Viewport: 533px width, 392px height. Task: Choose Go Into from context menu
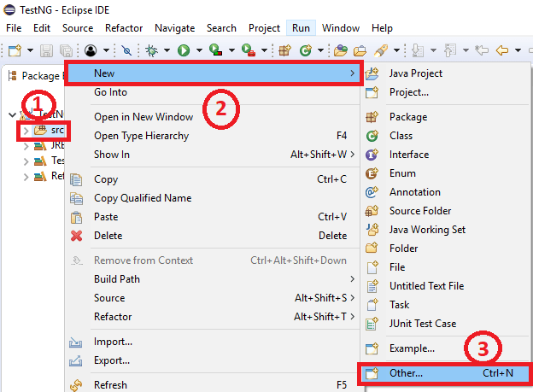[212, 92]
